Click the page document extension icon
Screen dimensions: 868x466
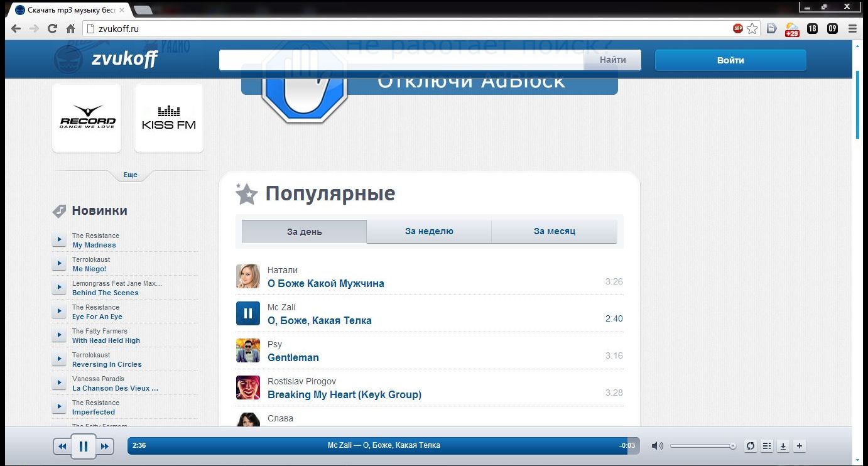(x=772, y=28)
